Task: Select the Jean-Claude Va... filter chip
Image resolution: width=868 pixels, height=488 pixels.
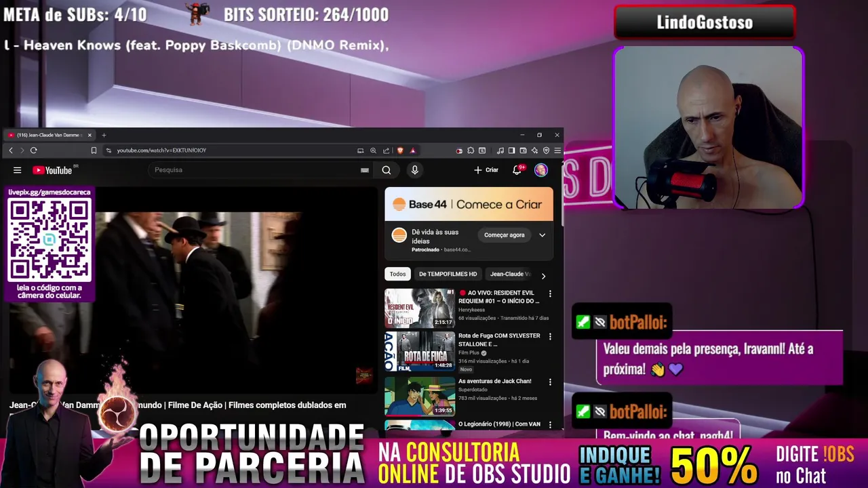Action: pos(510,274)
